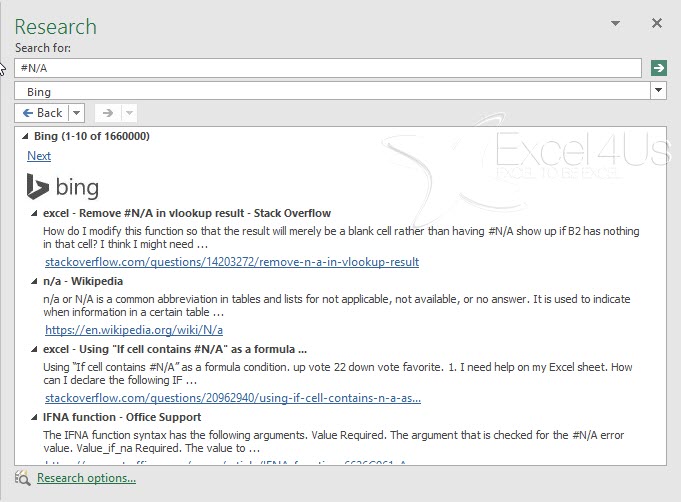Click the 'How do I modify this function' snippet
The width and height of the screenshot is (681, 502).
pos(341,238)
